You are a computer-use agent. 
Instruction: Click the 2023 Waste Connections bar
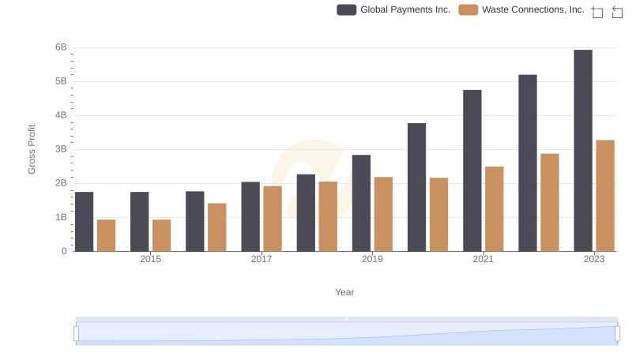click(605, 196)
